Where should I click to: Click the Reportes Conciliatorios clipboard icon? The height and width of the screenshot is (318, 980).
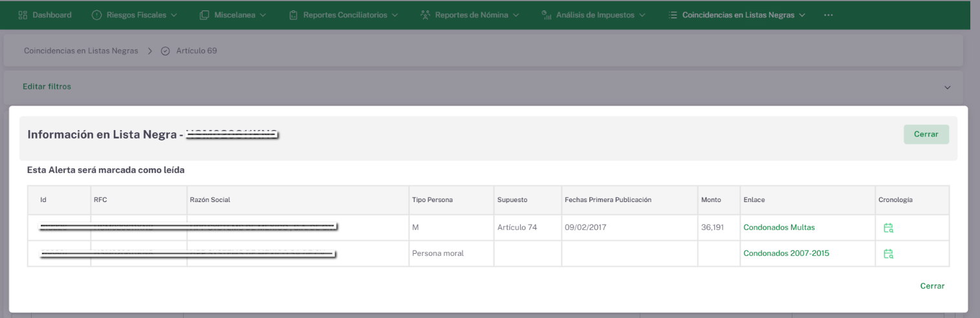click(x=294, y=15)
